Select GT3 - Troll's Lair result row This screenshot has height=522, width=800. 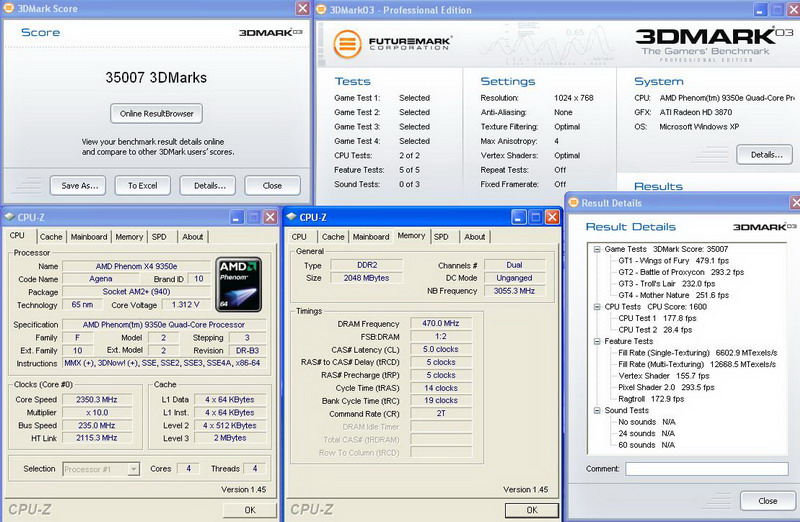[x=666, y=284]
